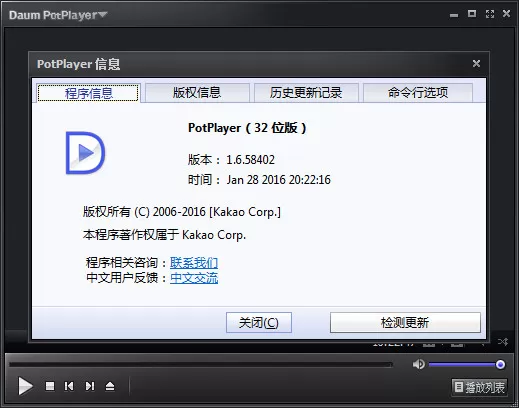The height and width of the screenshot is (408, 519).
Task: Maximize the PotPlayer main window
Action: pos(472,14)
